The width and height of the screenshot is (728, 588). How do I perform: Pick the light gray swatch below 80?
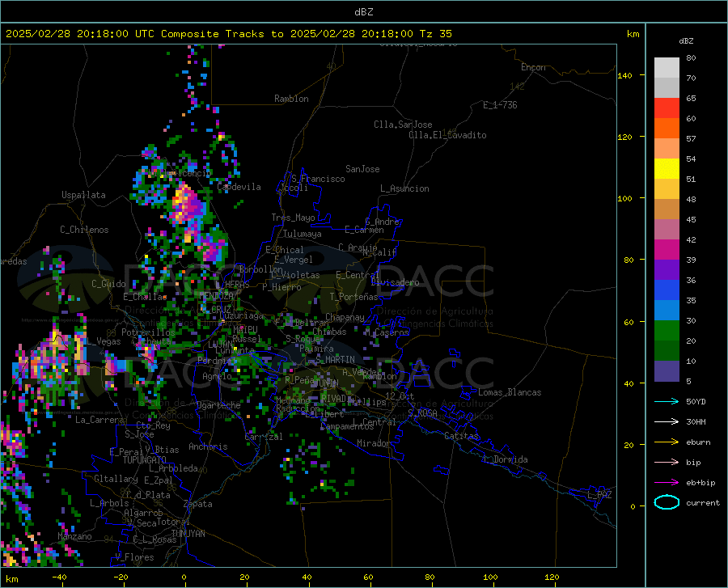pyautogui.click(x=667, y=68)
